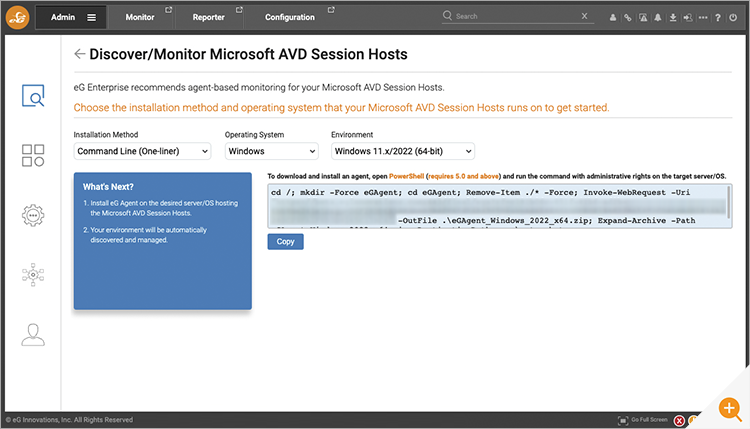This screenshot has height=429, width=750.
Task: Open the Admin hamburger menu icon
Action: (x=91, y=17)
